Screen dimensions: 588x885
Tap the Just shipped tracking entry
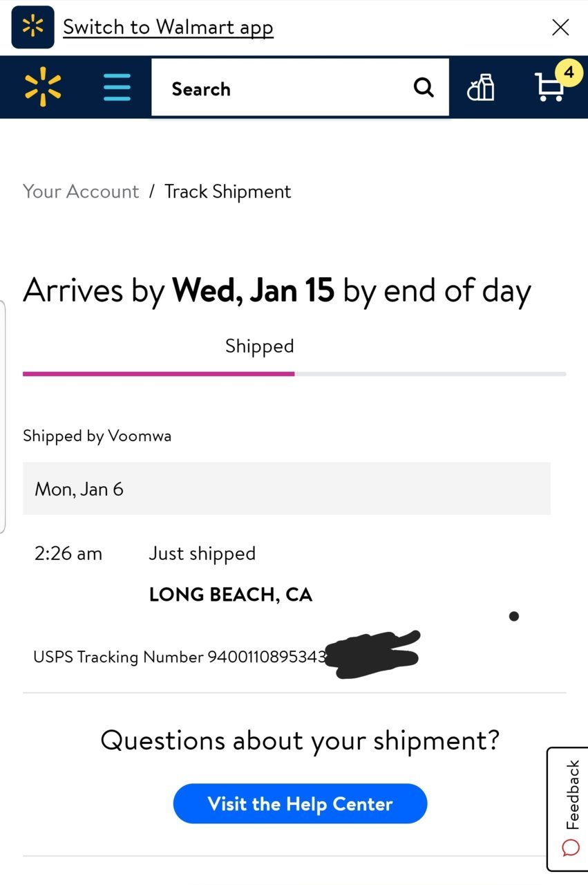(202, 553)
